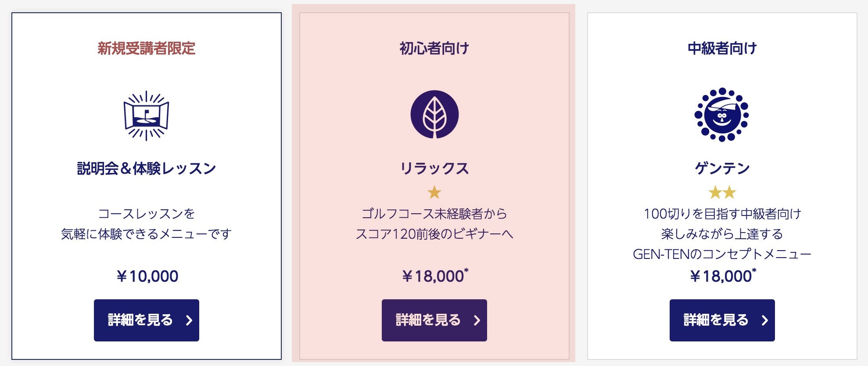The image size is (868, 366).
Task: Open 詳細を見る for ゲンテン plan
Action: click(722, 320)
